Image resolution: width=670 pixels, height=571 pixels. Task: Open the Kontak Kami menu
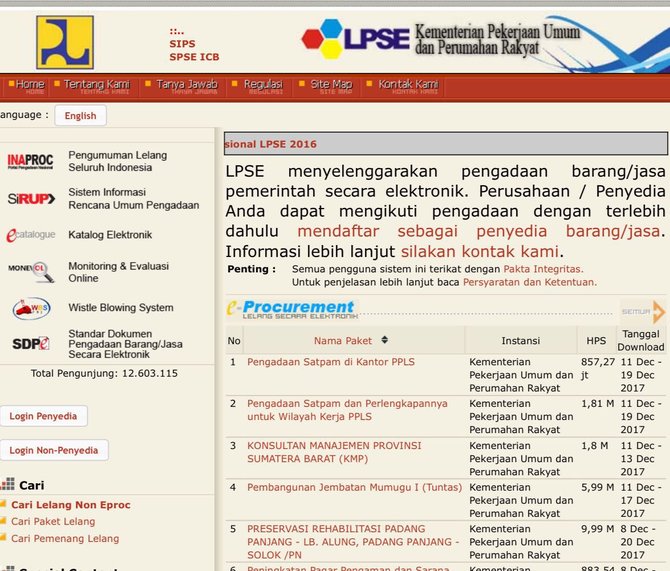coord(403,85)
